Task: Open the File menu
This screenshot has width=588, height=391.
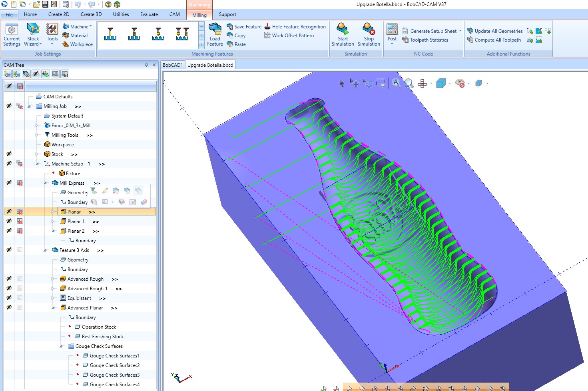Action: [x=9, y=14]
